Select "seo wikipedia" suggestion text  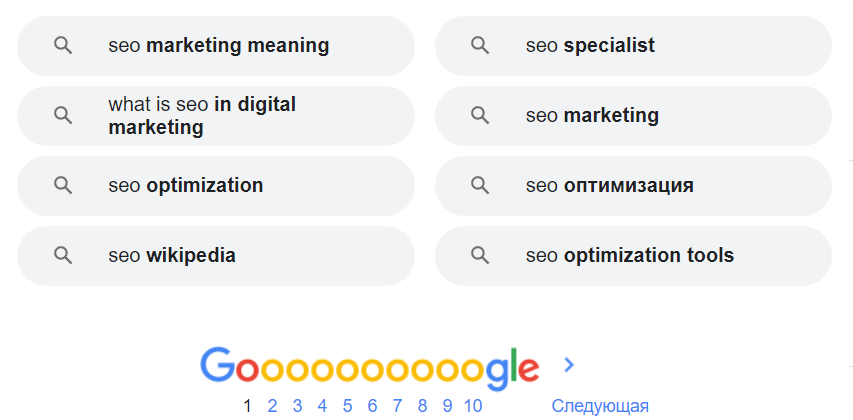172,256
